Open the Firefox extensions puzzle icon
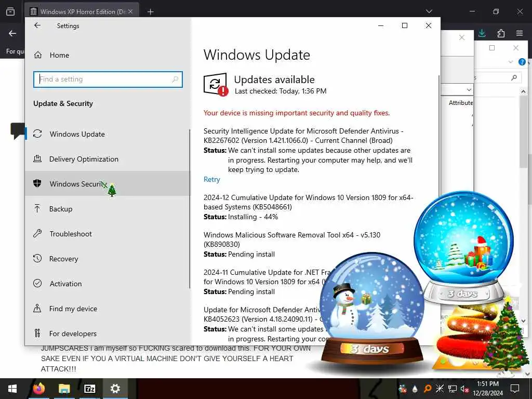Viewport: 532px width, 399px height. tap(501, 33)
